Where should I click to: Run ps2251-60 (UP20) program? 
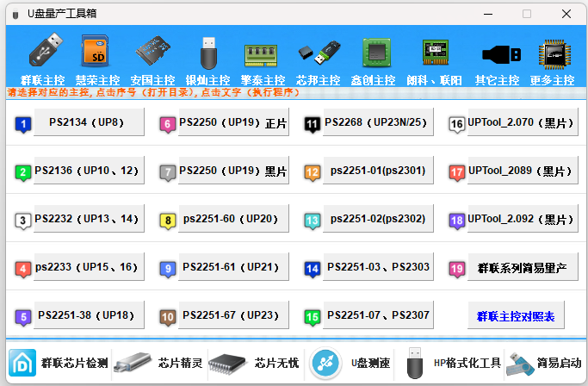[233, 219]
